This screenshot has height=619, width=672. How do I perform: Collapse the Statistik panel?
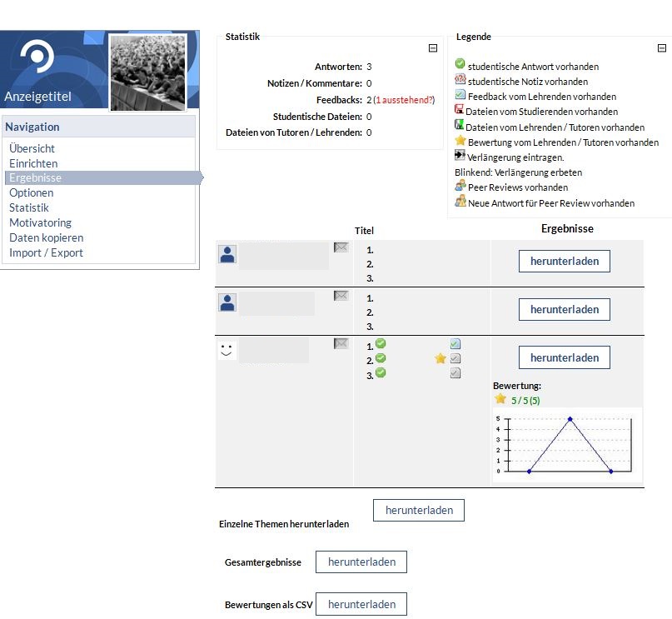tap(432, 48)
